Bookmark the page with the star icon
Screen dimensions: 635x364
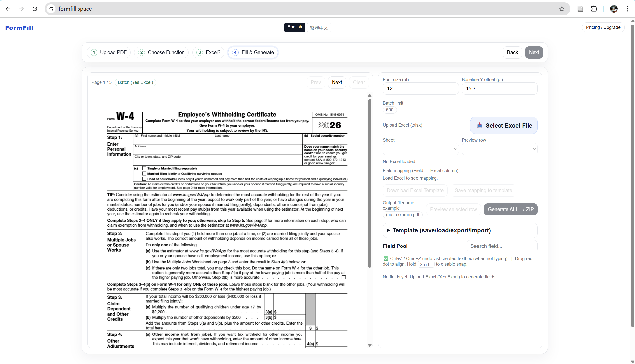pyautogui.click(x=562, y=9)
